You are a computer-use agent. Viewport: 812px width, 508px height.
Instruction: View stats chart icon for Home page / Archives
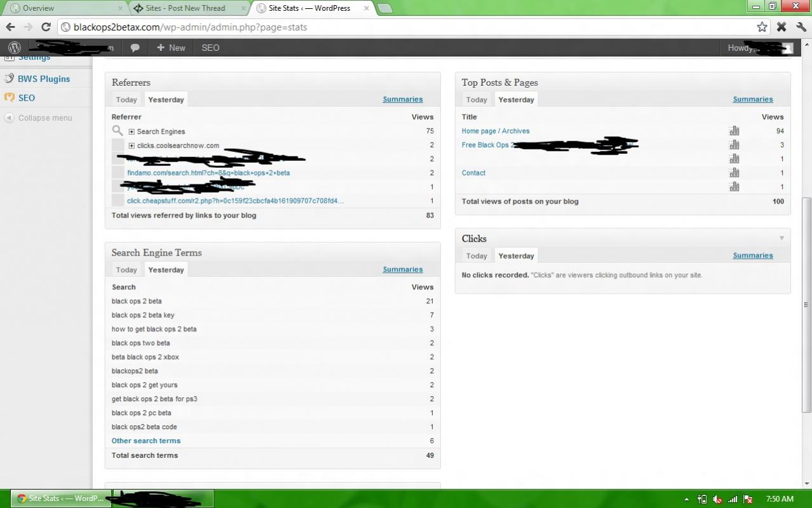[x=734, y=131]
